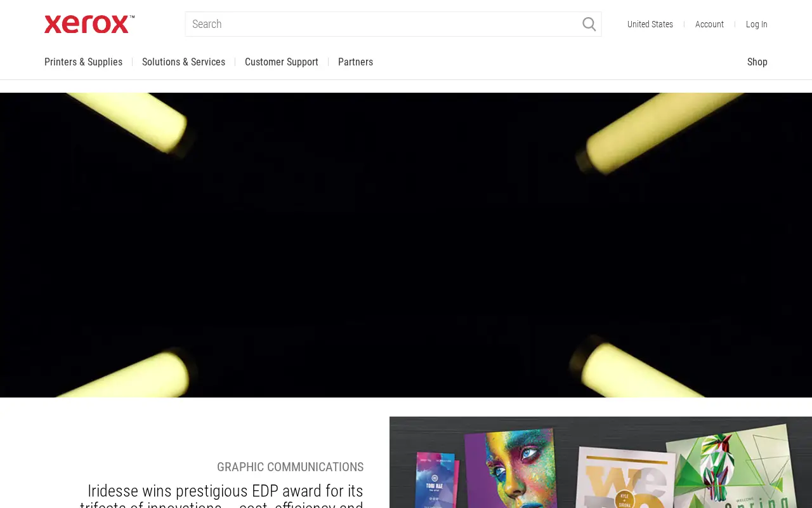Open Partners menu

pyautogui.click(x=355, y=62)
